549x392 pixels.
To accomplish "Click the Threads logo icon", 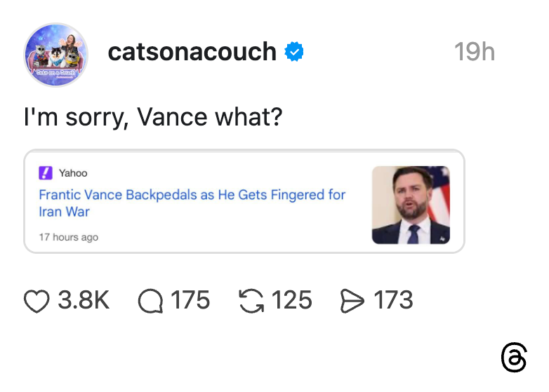I will pos(514,358).
